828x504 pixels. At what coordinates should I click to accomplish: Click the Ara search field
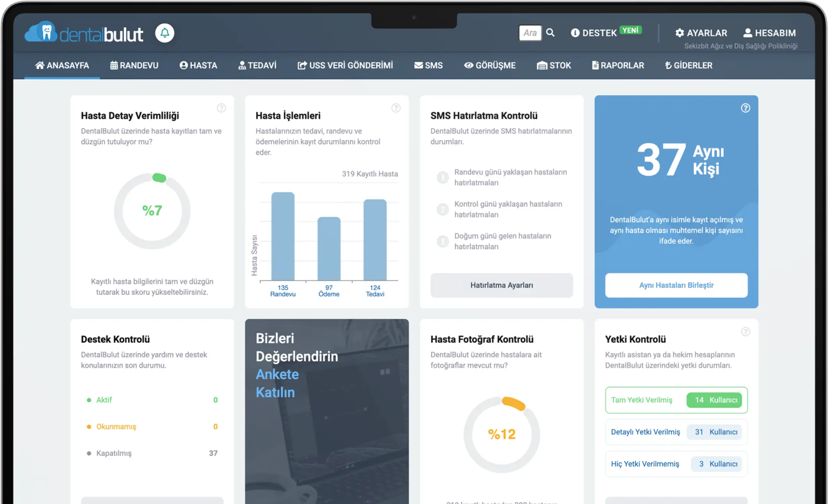(530, 33)
